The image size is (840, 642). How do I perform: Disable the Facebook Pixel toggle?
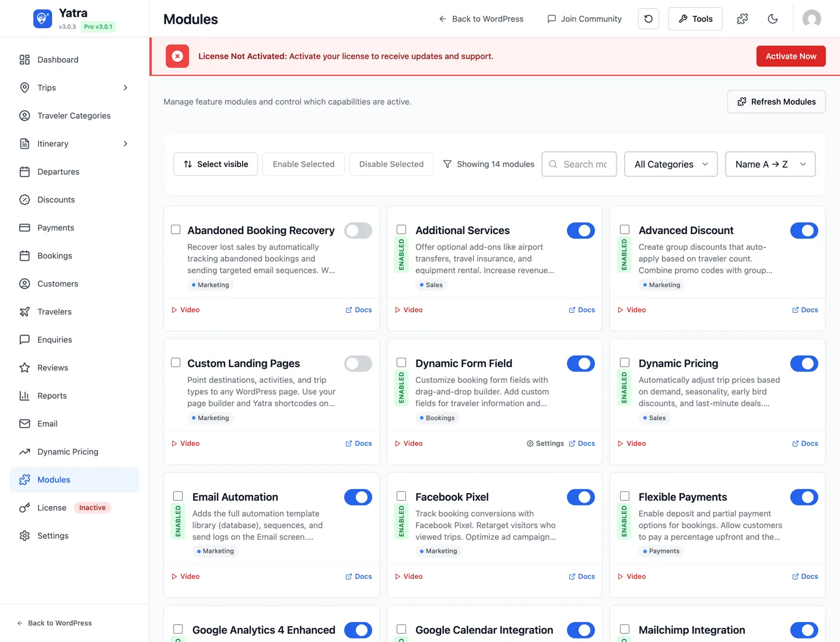(x=581, y=497)
